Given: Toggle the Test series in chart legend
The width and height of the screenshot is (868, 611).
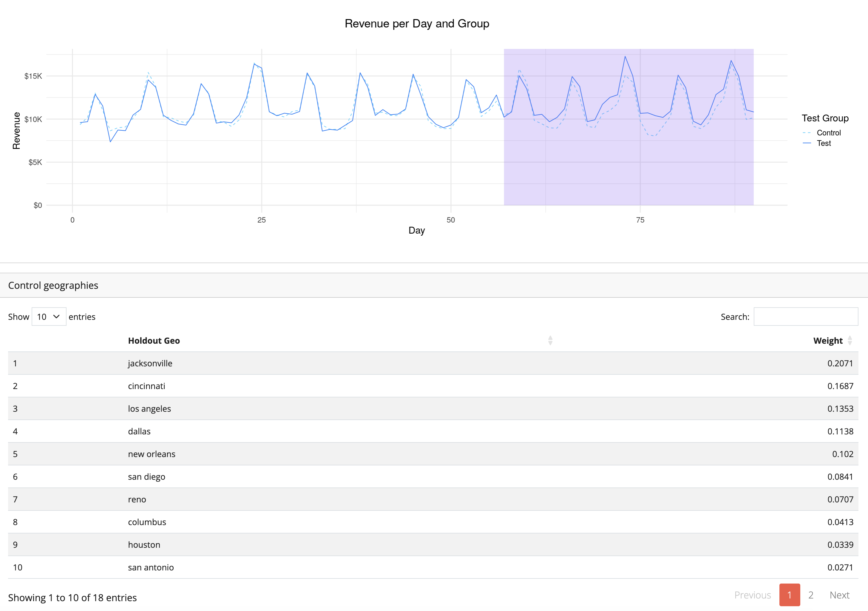Looking at the screenshot, I should click(x=817, y=143).
